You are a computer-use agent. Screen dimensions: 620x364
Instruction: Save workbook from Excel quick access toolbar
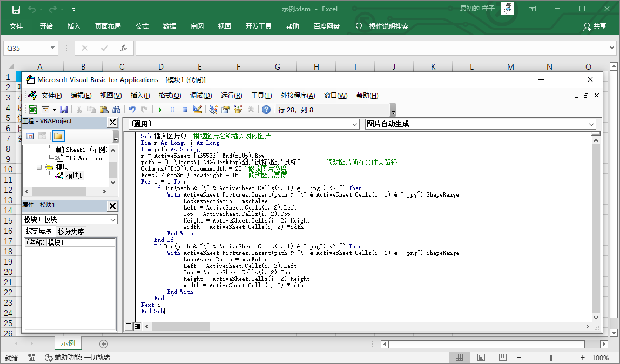click(x=16, y=9)
